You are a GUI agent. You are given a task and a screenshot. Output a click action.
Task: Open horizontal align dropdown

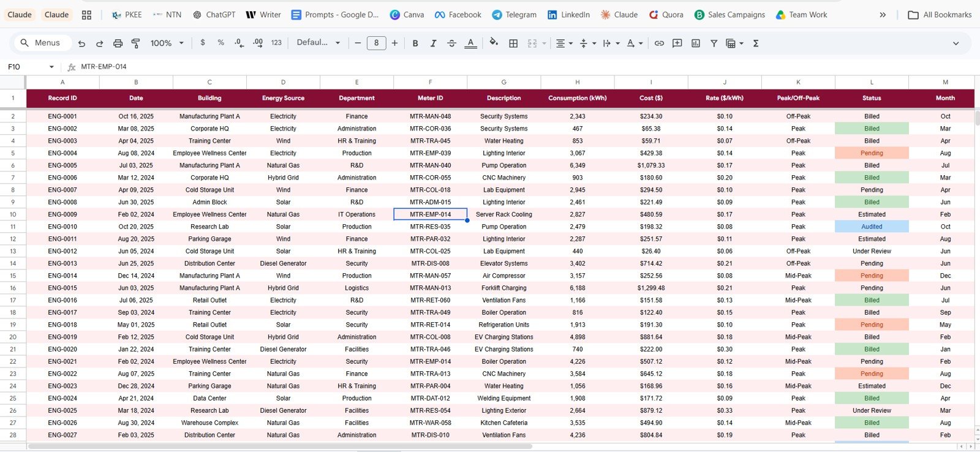pyautogui.click(x=564, y=43)
